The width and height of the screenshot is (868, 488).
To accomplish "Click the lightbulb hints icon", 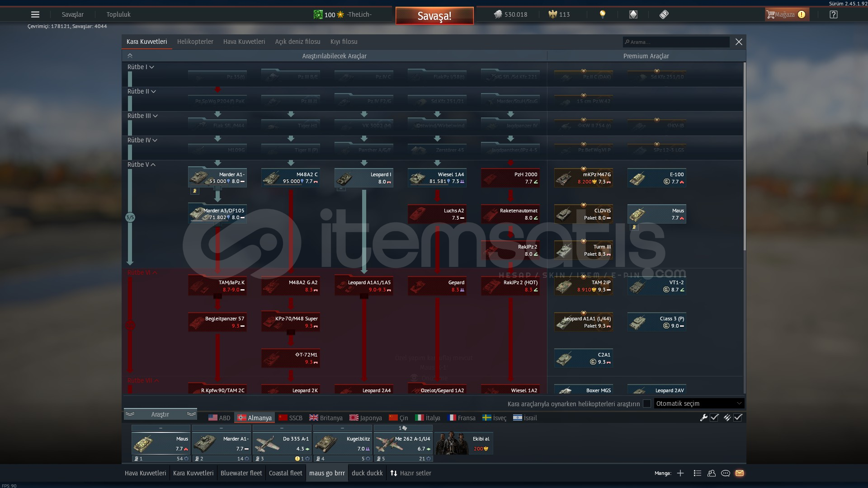I will tap(603, 14).
